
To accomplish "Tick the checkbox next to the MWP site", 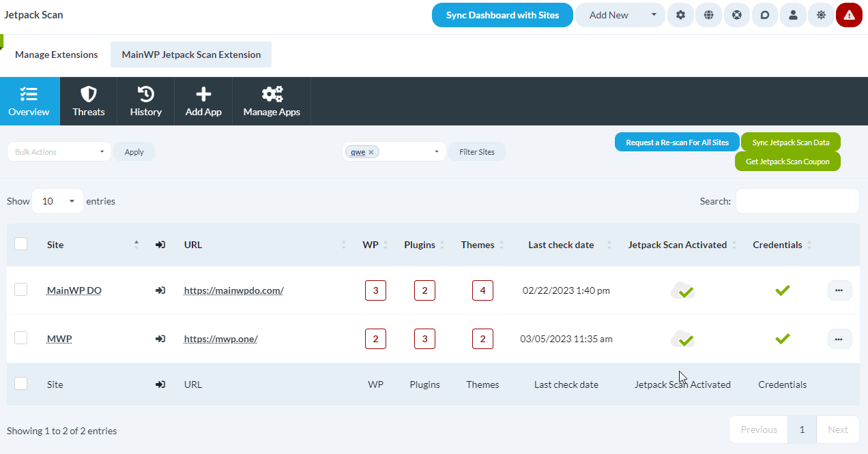I will tap(20, 338).
